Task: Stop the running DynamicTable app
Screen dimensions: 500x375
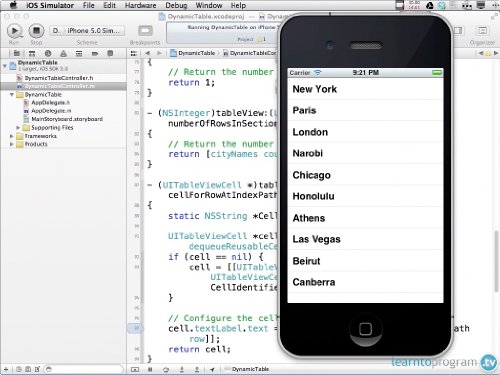Action: point(36,31)
